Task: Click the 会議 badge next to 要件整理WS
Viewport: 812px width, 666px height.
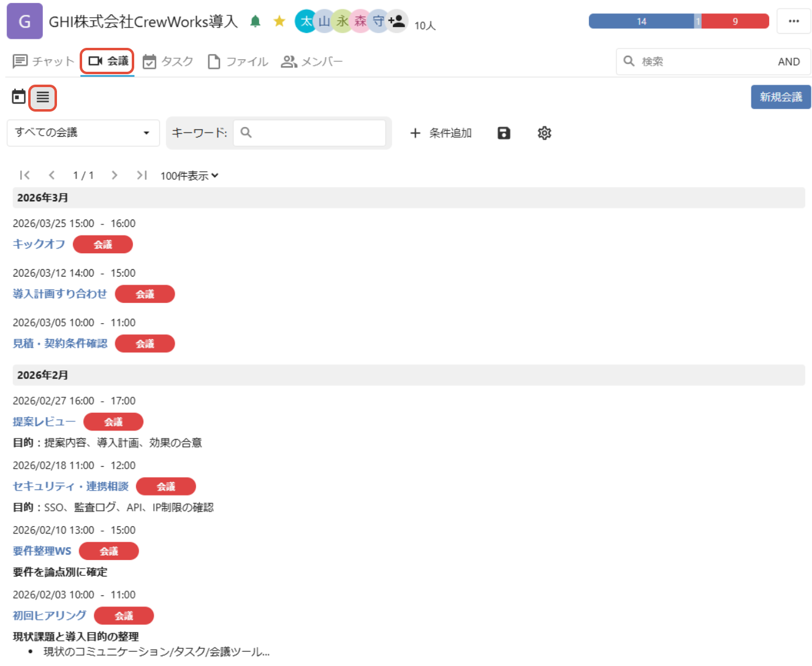Action: coord(109,551)
